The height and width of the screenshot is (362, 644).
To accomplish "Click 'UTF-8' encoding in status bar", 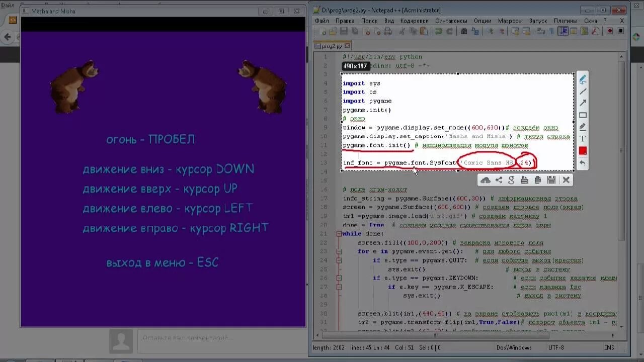I will (556, 347).
